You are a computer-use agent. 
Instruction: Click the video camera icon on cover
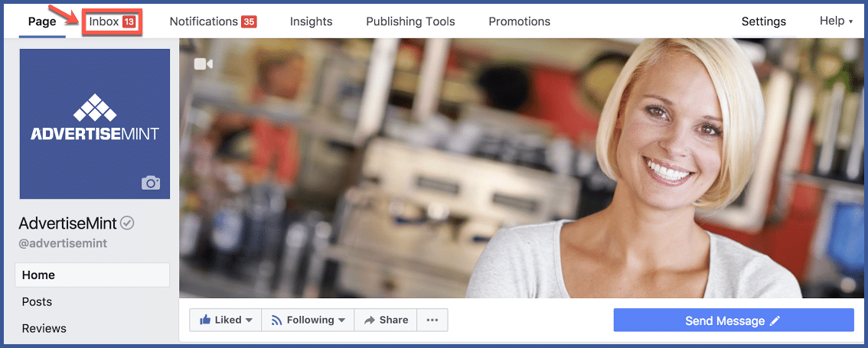203,64
